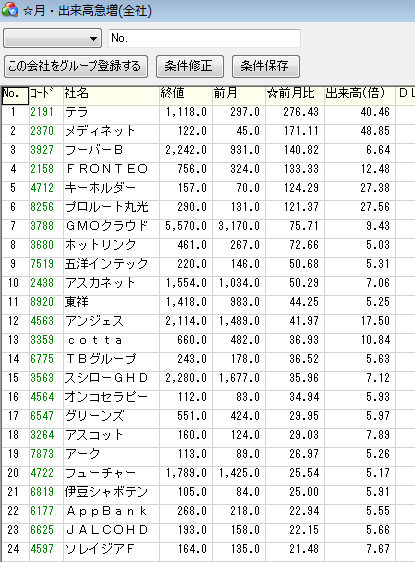
Task: Select stock code 3563
Action: (42, 378)
